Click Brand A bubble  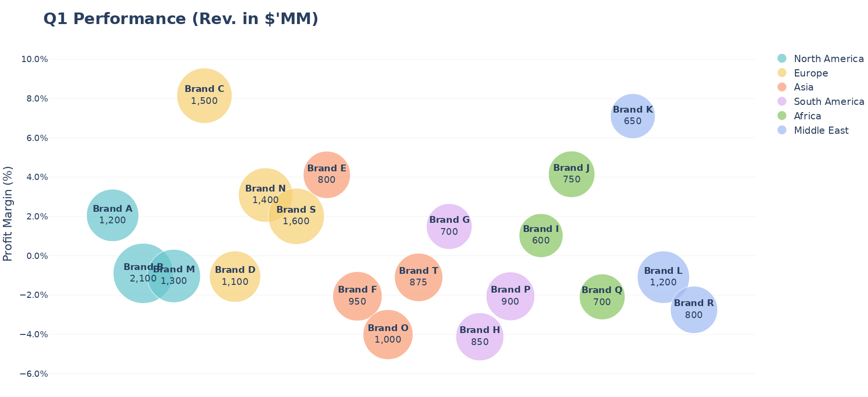click(112, 215)
